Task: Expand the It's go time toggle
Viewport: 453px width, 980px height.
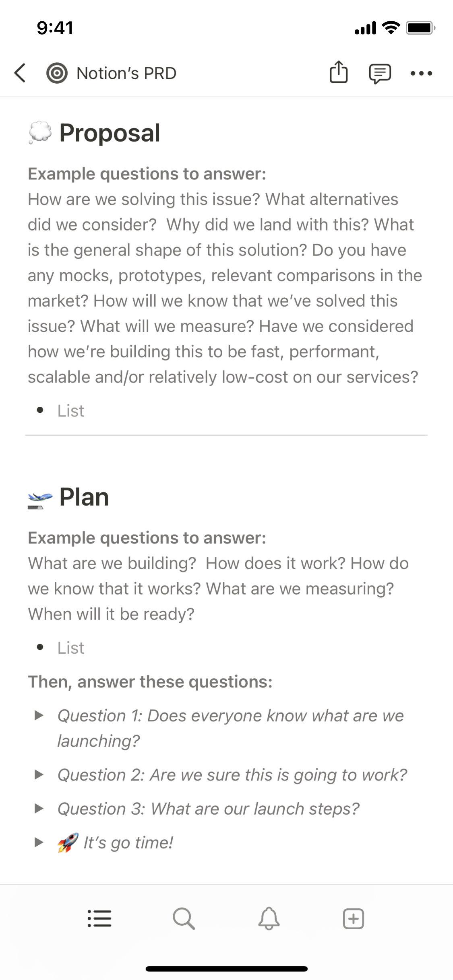Action: click(x=39, y=842)
